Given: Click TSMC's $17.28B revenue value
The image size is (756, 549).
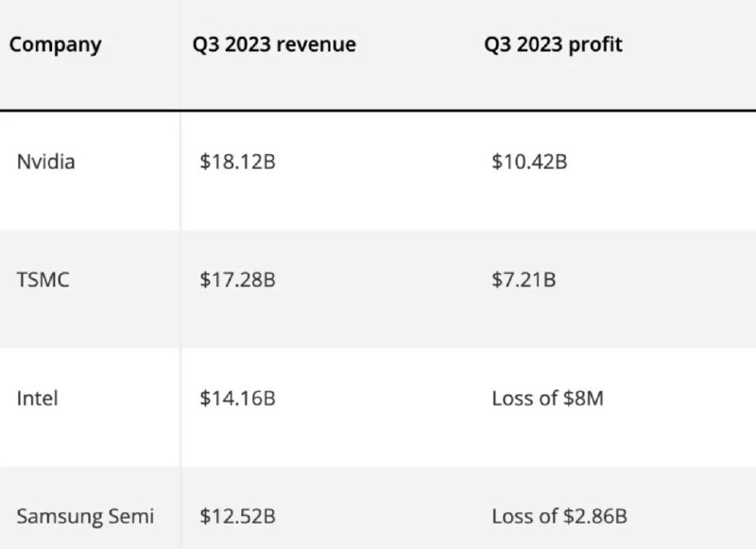Looking at the screenshot, I should (237, 280).
